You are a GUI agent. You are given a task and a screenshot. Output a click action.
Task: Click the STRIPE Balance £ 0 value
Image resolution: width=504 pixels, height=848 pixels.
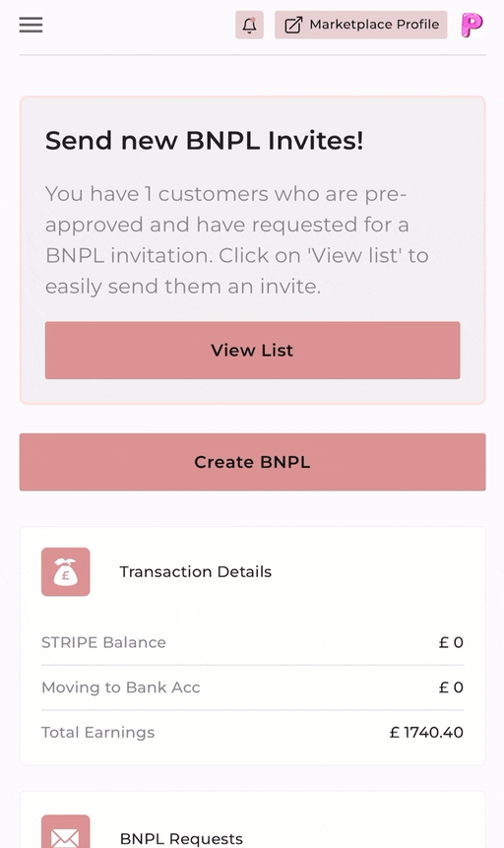tap(451, 642)
